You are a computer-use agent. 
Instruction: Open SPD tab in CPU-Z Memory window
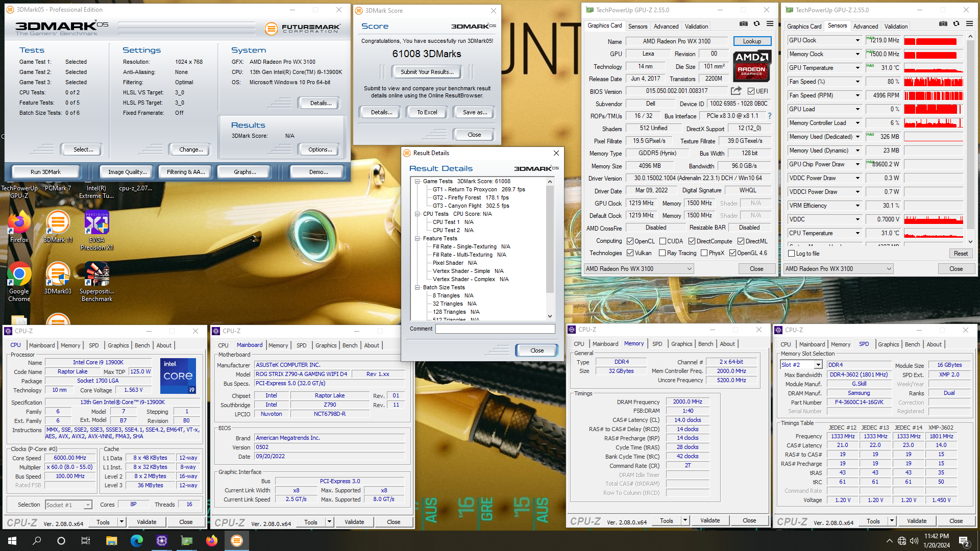[657, 344]
